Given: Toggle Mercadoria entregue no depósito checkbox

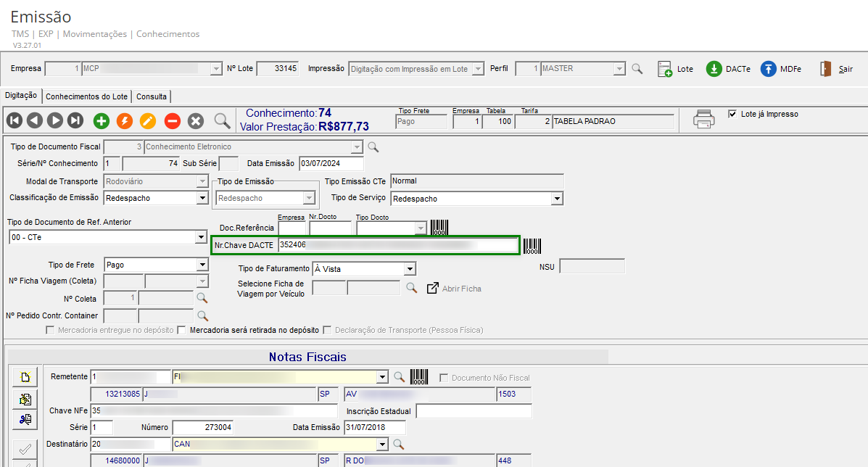Looking at the screenshot, I should [x=50, y=331].
